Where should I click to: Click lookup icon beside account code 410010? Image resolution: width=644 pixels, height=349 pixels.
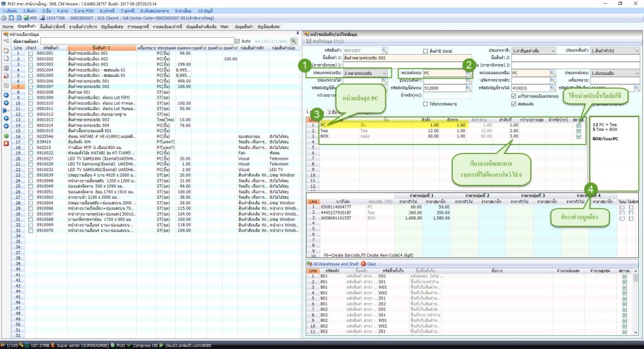(x=553, y=88)
